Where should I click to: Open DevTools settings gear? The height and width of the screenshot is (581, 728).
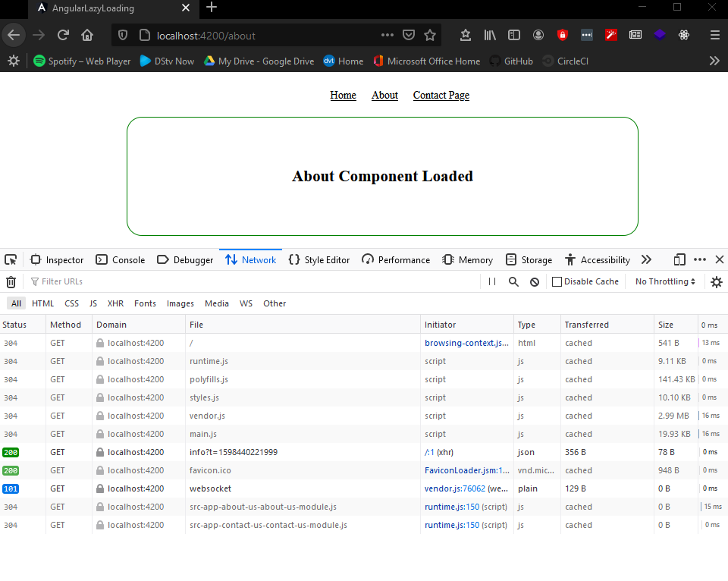pyautogui.click(x=717, y=281)
